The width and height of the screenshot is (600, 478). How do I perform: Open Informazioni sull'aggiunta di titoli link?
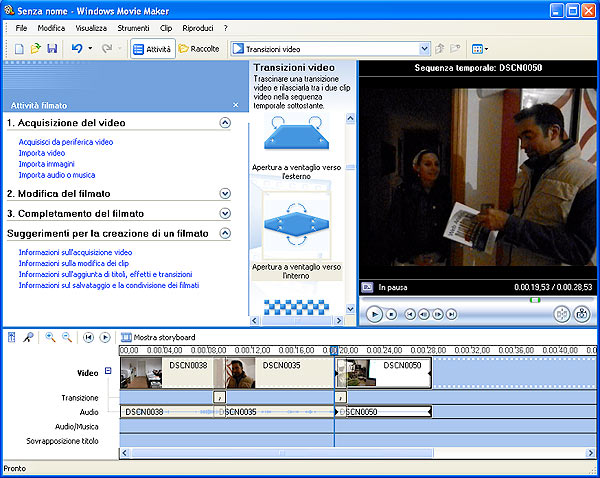tap(105, 274)
